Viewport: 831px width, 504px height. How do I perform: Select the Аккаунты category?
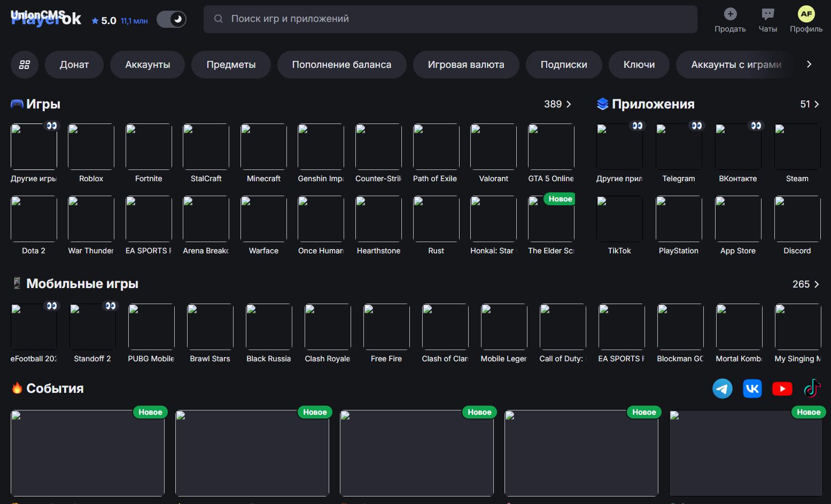[147, 65]
